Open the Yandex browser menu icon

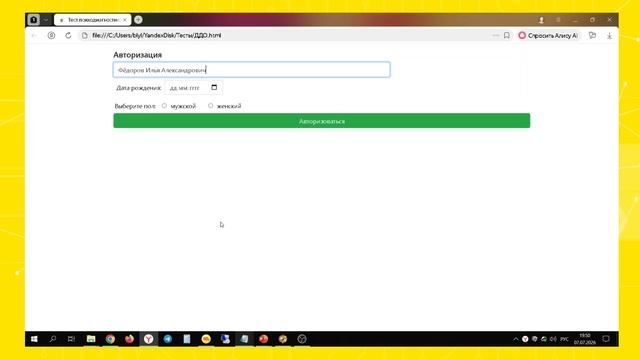click(558, 20)
